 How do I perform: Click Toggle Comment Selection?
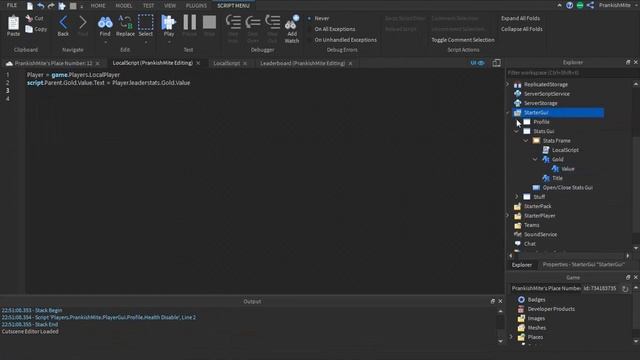[x=463, y=40]
